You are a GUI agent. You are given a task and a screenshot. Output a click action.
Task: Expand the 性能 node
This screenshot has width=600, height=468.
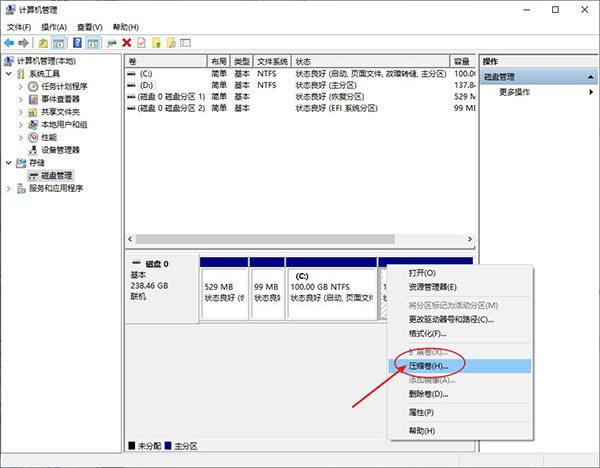[21, 137]
